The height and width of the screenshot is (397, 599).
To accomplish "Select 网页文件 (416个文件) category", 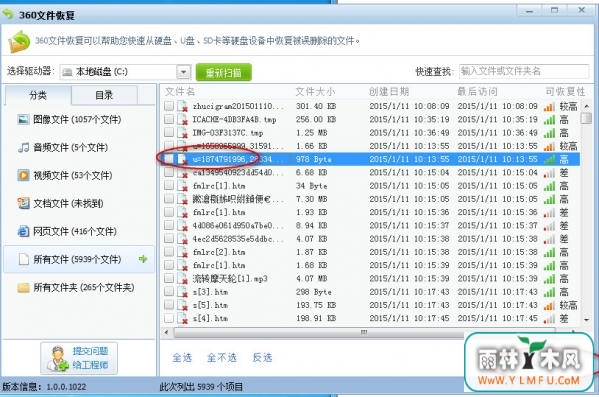I will [79, 231].
